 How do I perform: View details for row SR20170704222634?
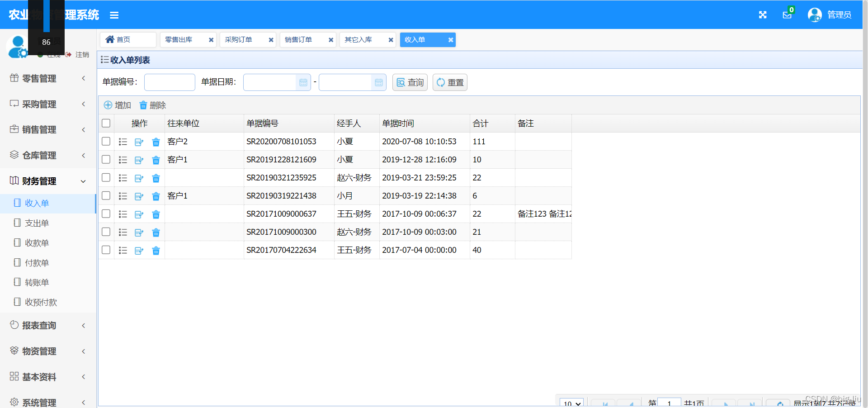(123, 250)
